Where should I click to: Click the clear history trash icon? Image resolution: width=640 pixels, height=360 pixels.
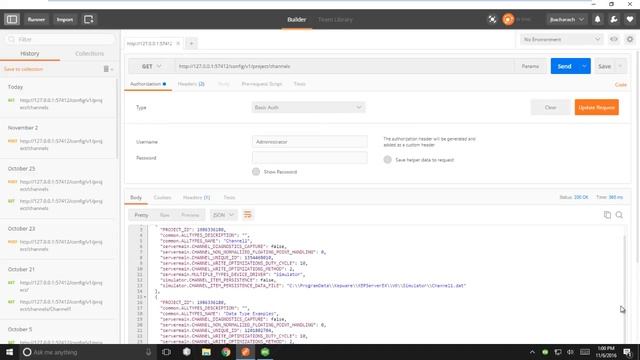click(107, 69)
